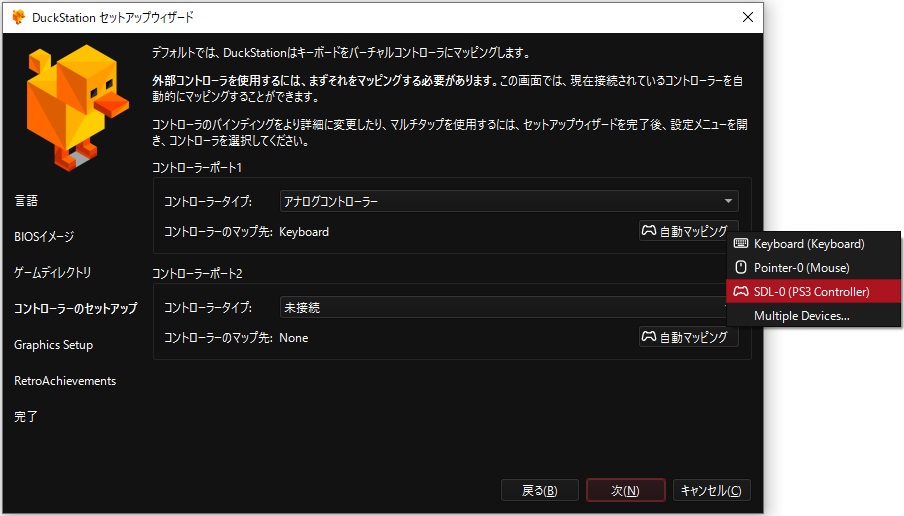Screen dimensions: 904x516
Task: Click keyboard icon beside Keyboard (Keyboard) entry
Action: tap(741, 243)
